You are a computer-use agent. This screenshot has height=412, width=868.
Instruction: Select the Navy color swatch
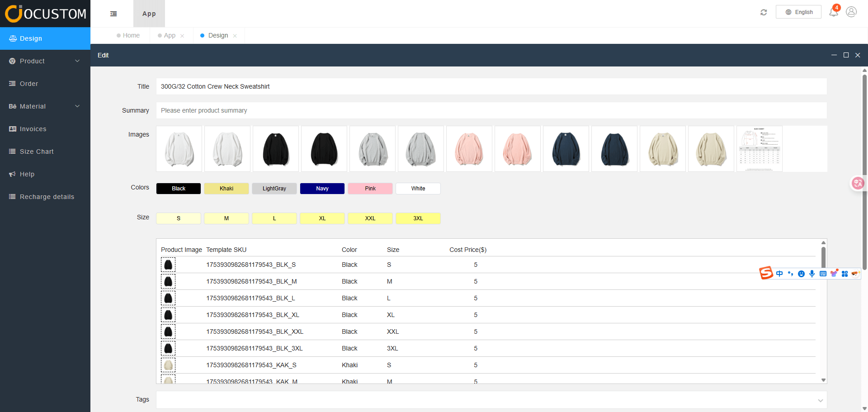point(322,189)
